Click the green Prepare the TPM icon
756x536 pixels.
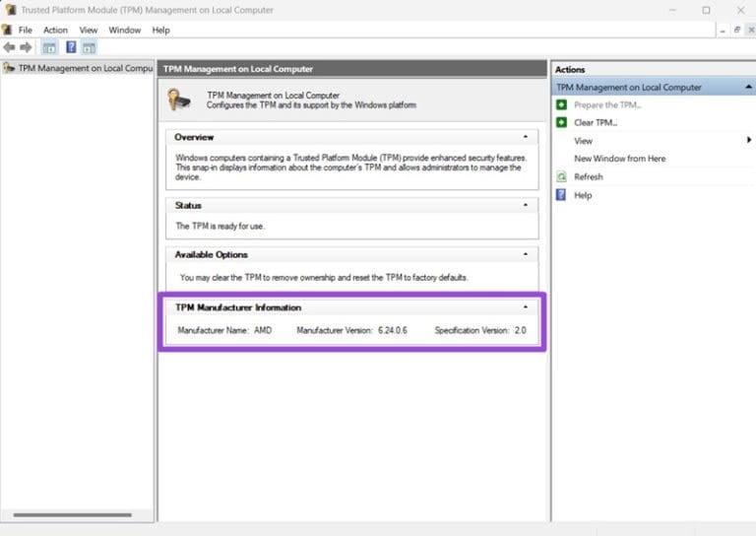[561, 104]
